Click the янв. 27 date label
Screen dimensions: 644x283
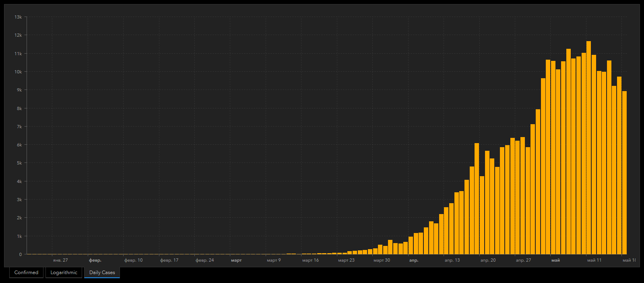[60, 260]
